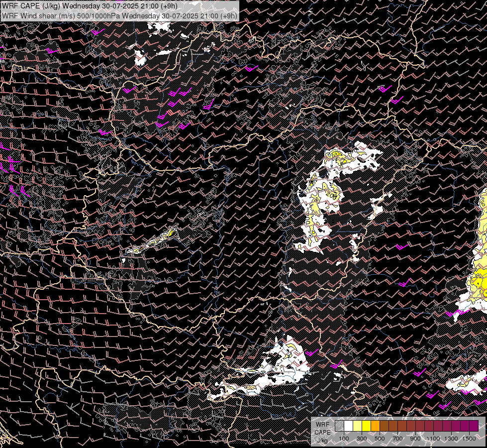This screenshot has height=448, width=487.
Task: Select the transparent first legend swatch
Action: click(x=339, y=426)
